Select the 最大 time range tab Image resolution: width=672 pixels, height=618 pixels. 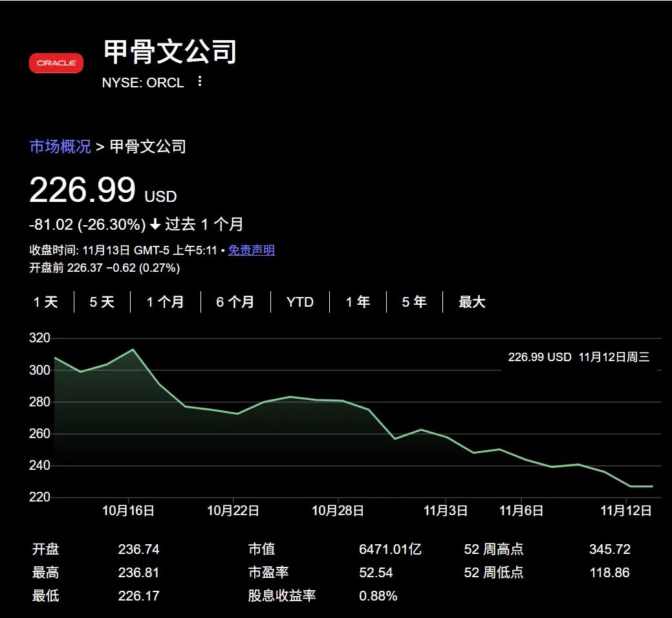click(x=472, y=302)
